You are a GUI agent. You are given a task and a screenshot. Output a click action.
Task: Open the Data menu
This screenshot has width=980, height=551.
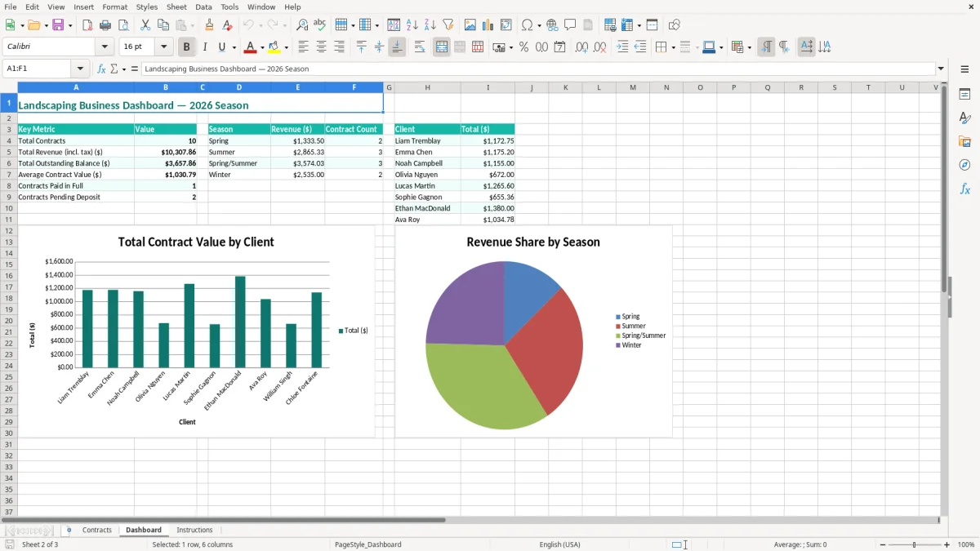[x=203, y=7]
